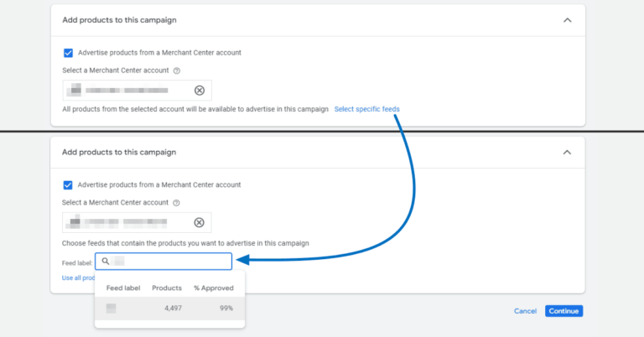Clear the Merchant Center account in lower panel
The image size is (644, 337).
(x=200, y=222)
